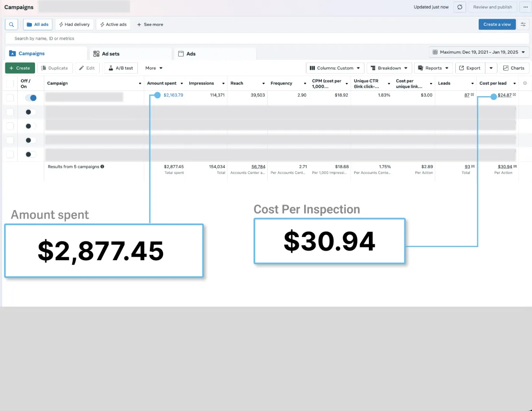Click the 1.83% unique CTR cell
This screenshot has height=411, width=532.
pyautogui.click(x=384, y=95)
